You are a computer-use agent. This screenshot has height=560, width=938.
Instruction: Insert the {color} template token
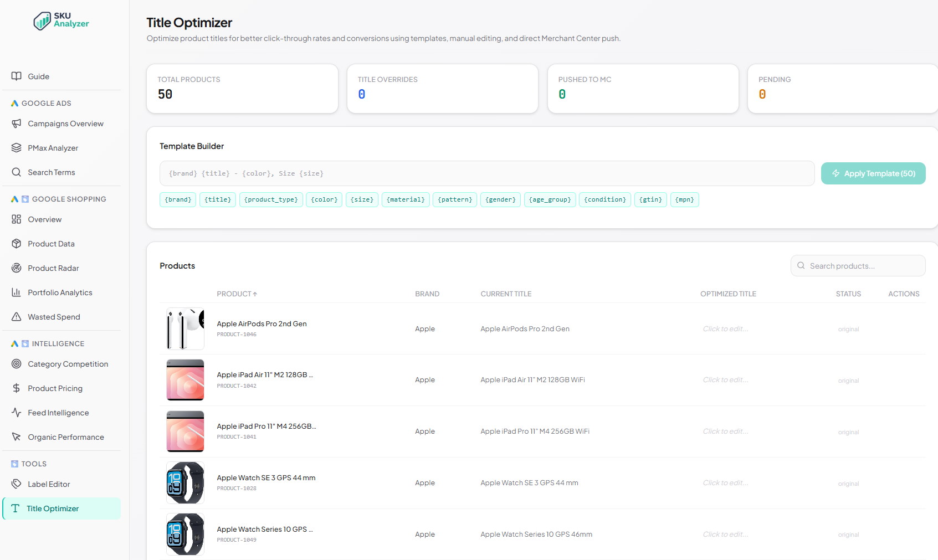coord(324,199)
